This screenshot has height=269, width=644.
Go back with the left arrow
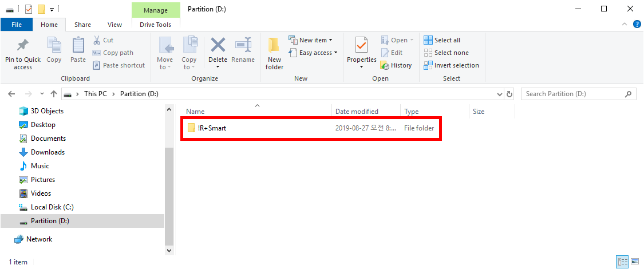[x=12, y=94]
